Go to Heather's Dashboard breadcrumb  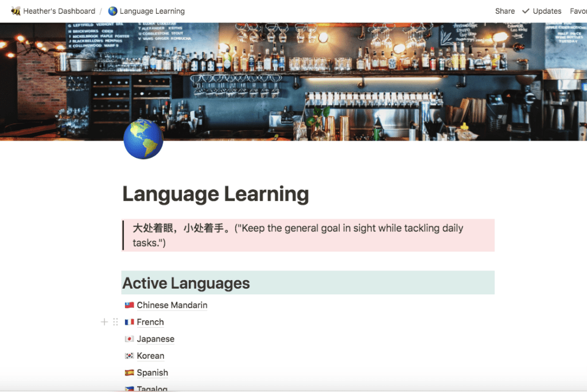[x=59, y=11]
